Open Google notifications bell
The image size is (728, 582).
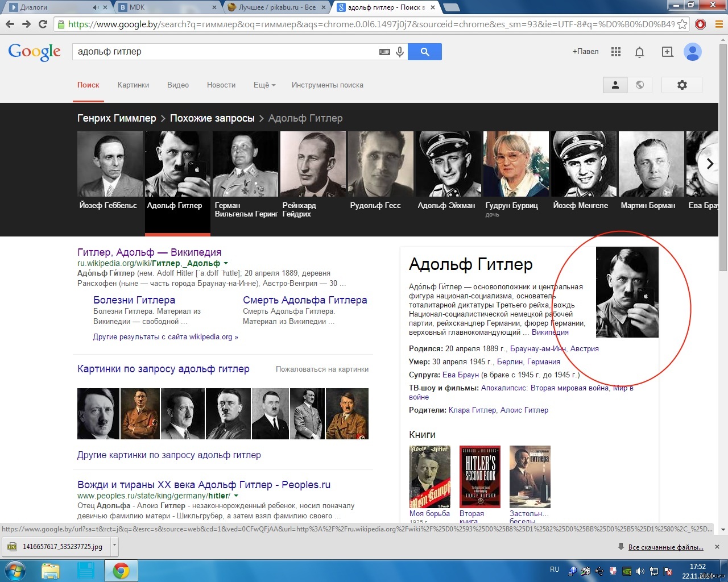[639, 52]
